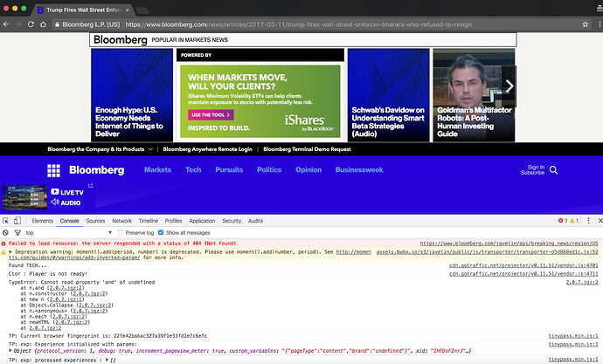
Task: Open the Businessweek section
Action: (x=359, y=169)
